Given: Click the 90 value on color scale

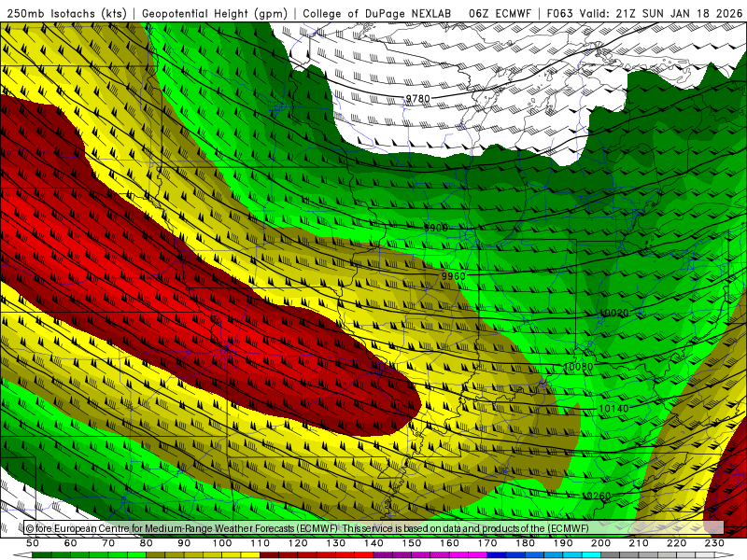Looking at the screenshot, I should click(x=184, y=543).
